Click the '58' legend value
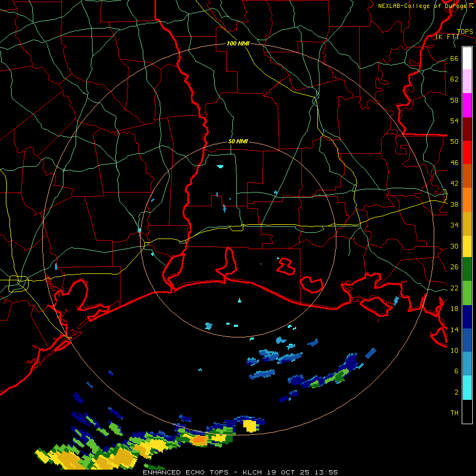 [x=454, y=100]
